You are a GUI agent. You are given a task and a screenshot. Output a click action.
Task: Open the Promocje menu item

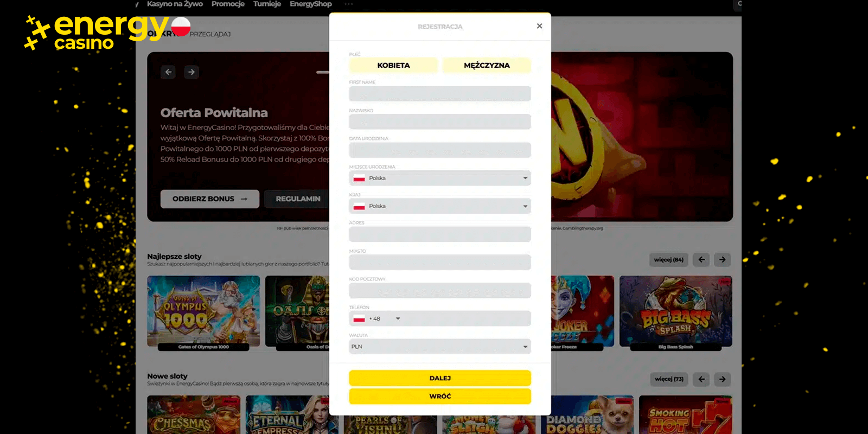[x=228, y=4]
